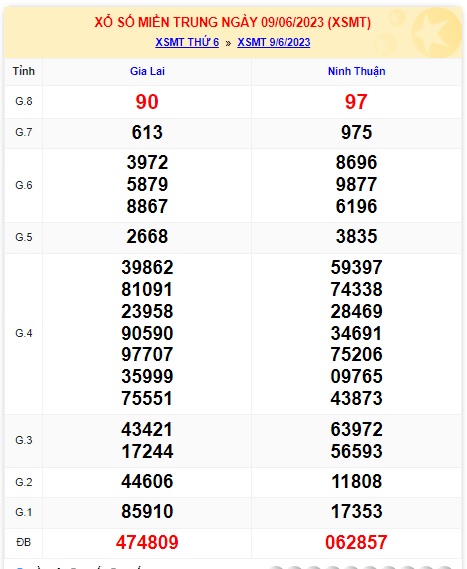Click the » arrow between header links
Image resolution: width=467 pixels, height=569 pixels.
(x=228, y=43)
